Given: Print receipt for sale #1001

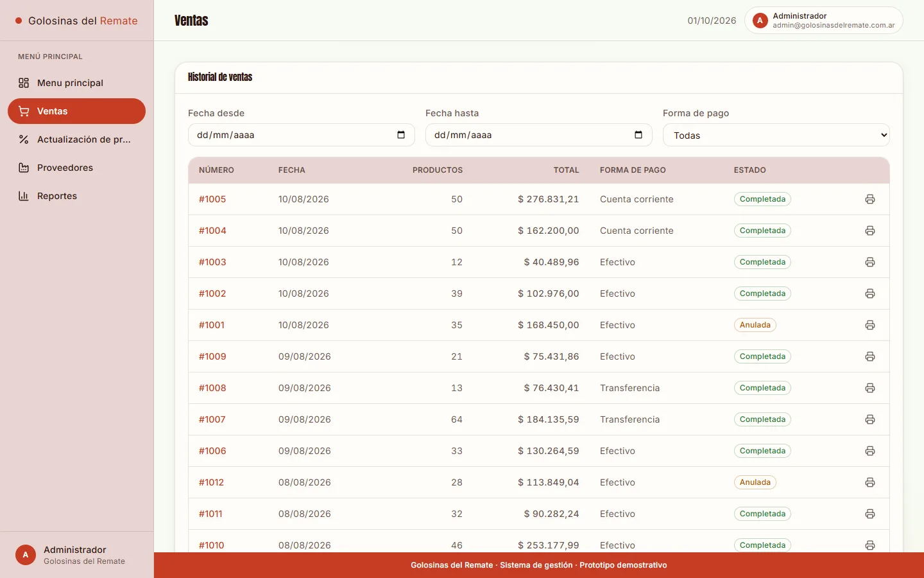Looking at the screenshot, I should (x=870, y=325).
